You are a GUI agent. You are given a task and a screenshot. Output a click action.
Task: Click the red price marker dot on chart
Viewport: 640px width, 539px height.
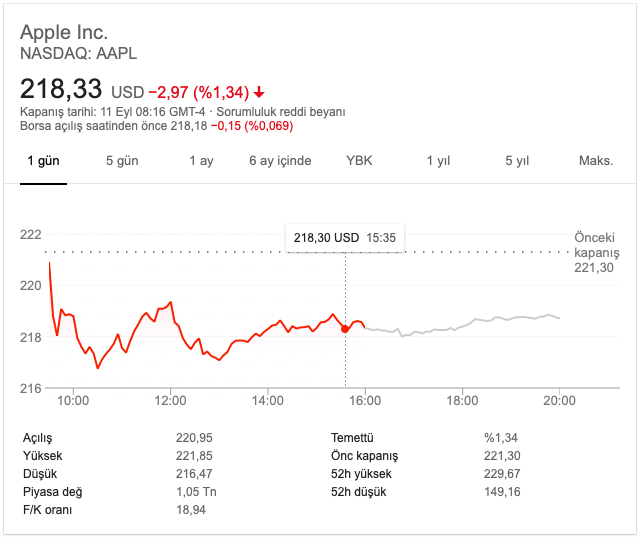click(345, 329)
